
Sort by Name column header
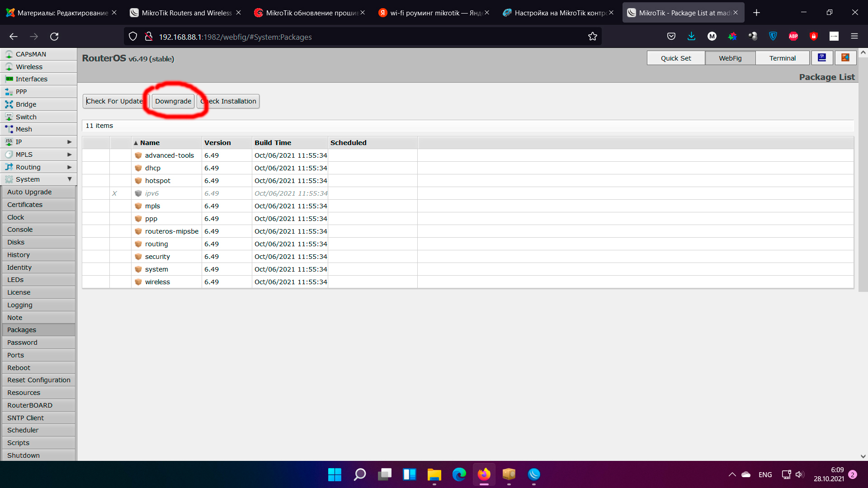pos(166,143)
